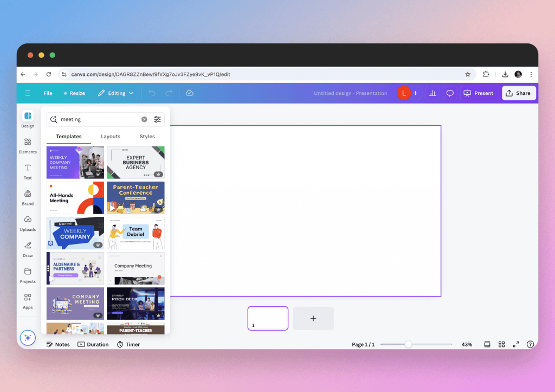Open browser downloads icon
Image resolution: width=555 pixels, height=392 pixels.
[505, 74]
